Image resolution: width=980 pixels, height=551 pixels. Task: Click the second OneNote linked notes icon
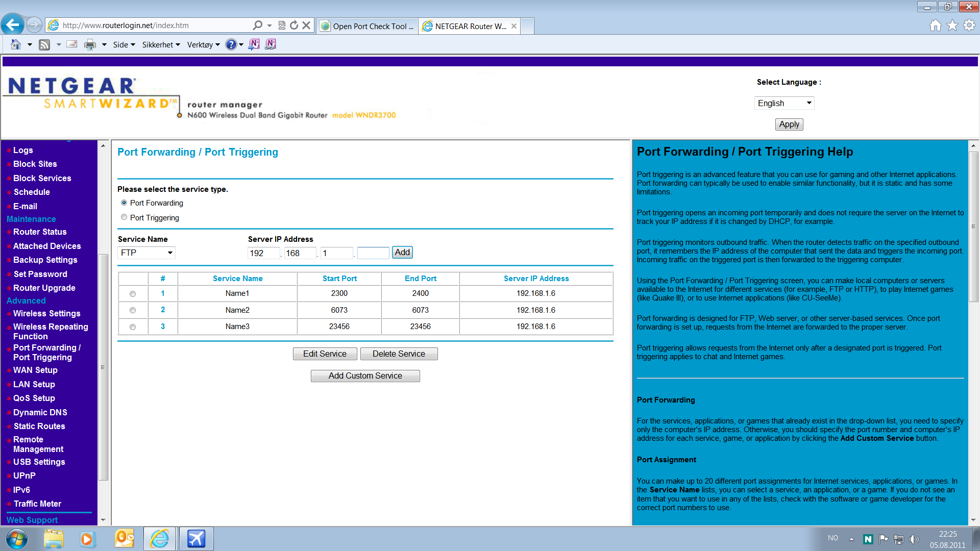coord(271,44)
